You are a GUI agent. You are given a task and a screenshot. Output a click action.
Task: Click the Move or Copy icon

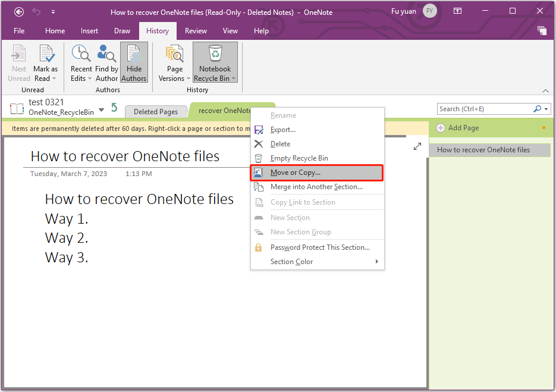pyautogui.click(x=259, y=173)
